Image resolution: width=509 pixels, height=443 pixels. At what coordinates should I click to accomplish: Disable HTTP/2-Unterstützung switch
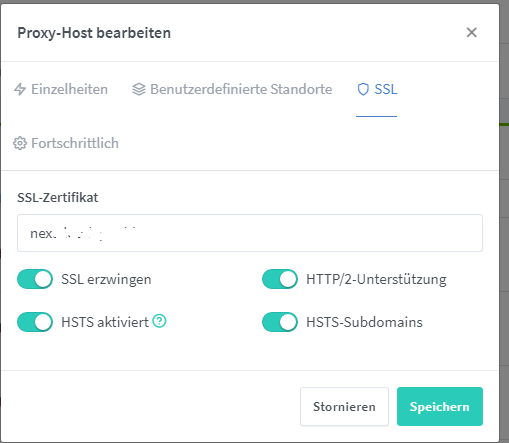280,279
